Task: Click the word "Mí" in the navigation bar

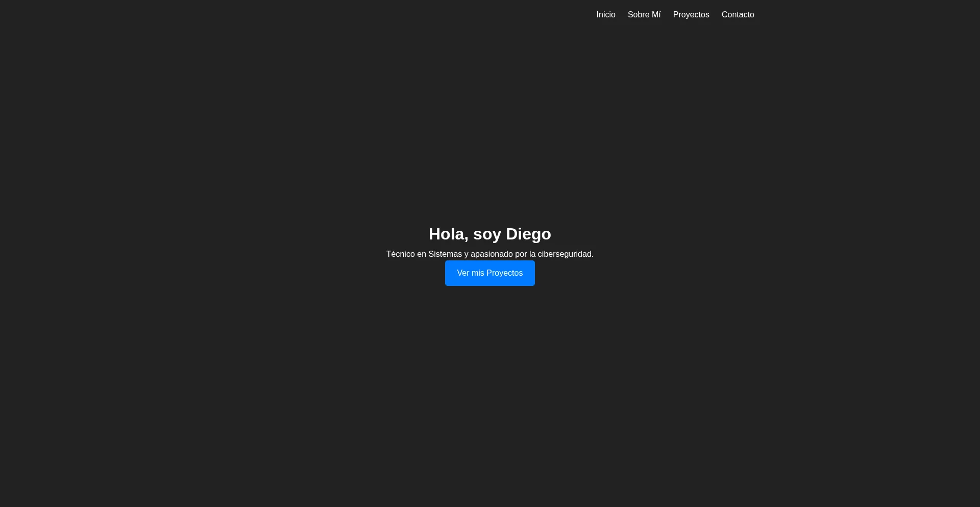Action: coord(656,15)
